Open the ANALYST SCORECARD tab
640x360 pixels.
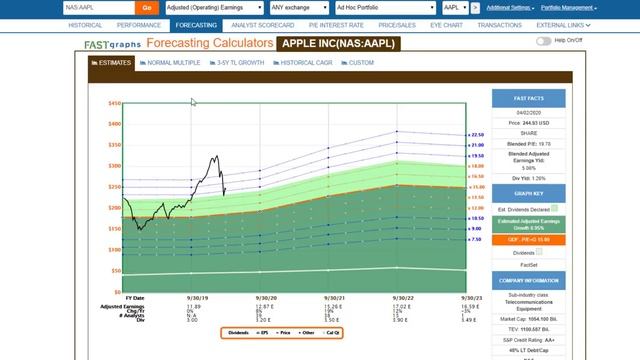click(262, 25)
